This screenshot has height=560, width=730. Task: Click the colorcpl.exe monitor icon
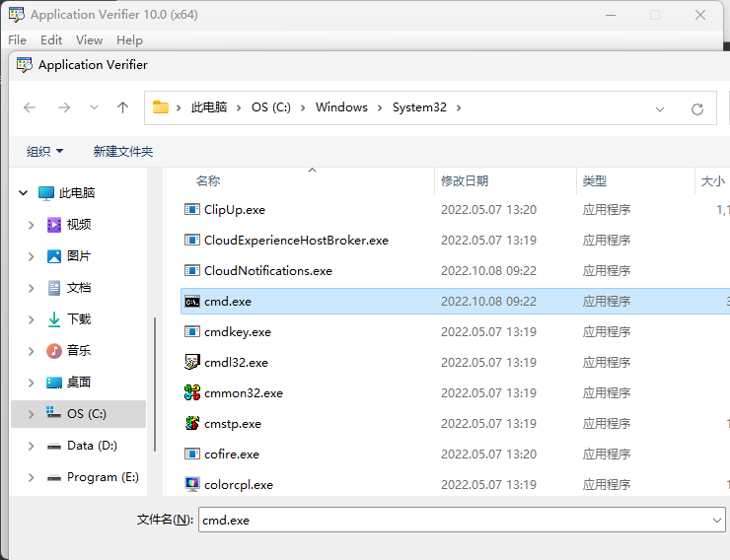click(x=191, y=485)
